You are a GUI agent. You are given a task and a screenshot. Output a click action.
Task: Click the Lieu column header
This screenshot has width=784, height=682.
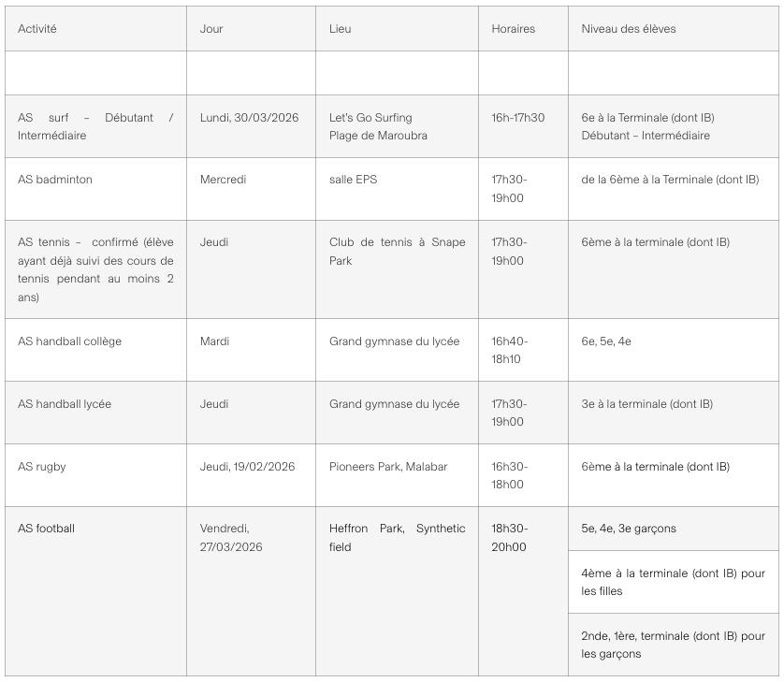397,28
